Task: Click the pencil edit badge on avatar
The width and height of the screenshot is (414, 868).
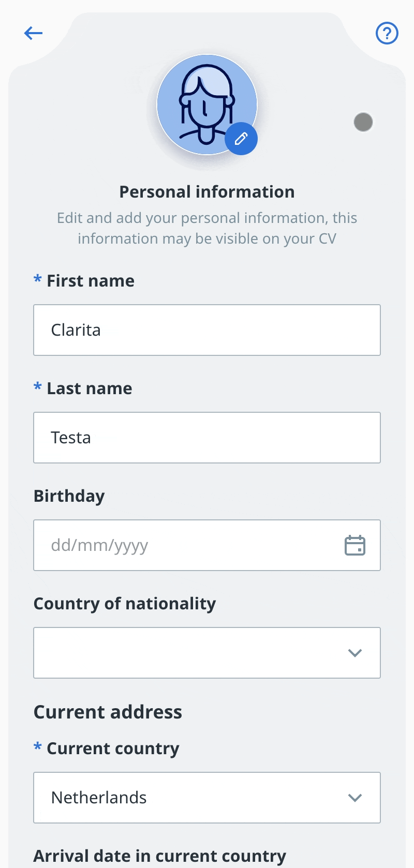Action: (x=241, y=139)
